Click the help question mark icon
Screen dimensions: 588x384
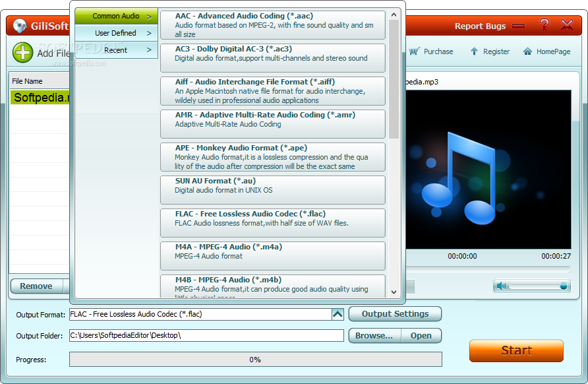click(x=544, y=25)
